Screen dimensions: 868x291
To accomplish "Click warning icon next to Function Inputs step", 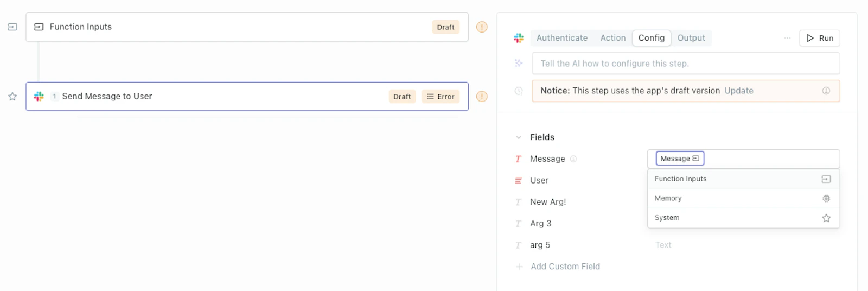I will click(482, 27).
